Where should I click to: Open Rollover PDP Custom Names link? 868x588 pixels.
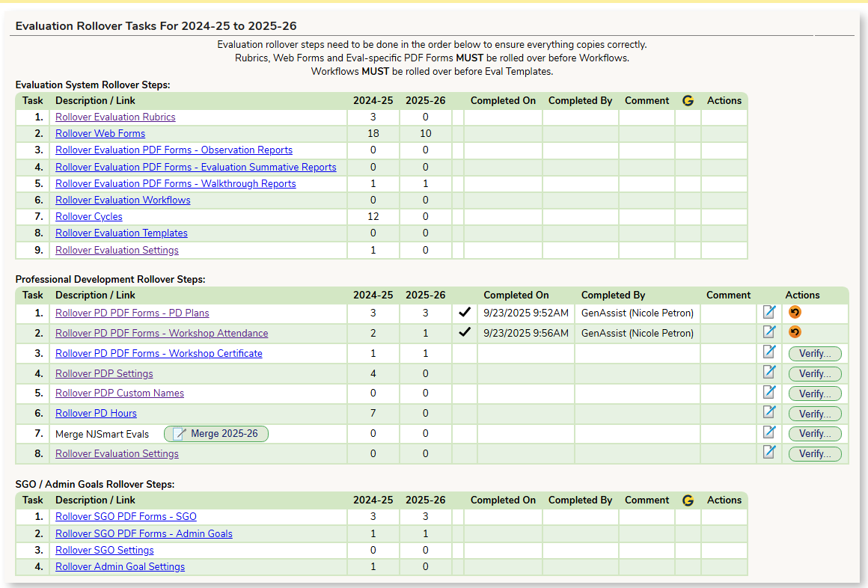(120, 393)
